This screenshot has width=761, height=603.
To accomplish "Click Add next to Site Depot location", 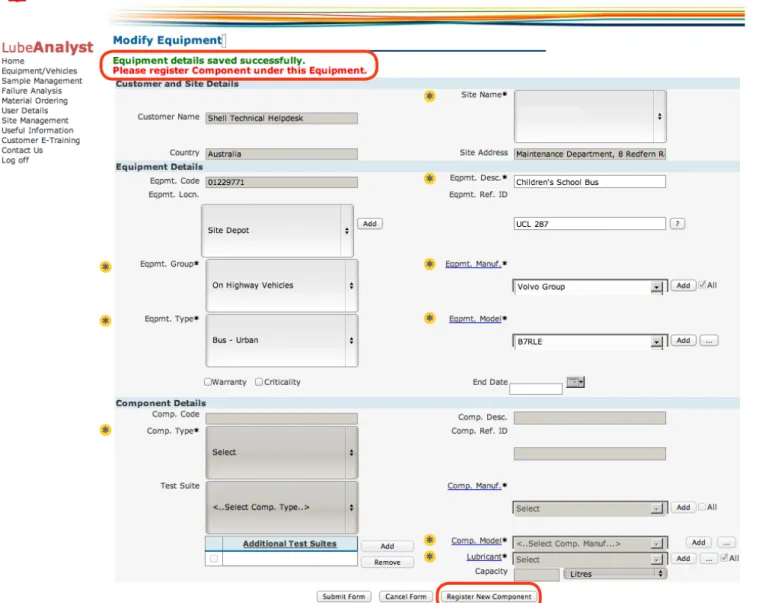I will point(370,223).
